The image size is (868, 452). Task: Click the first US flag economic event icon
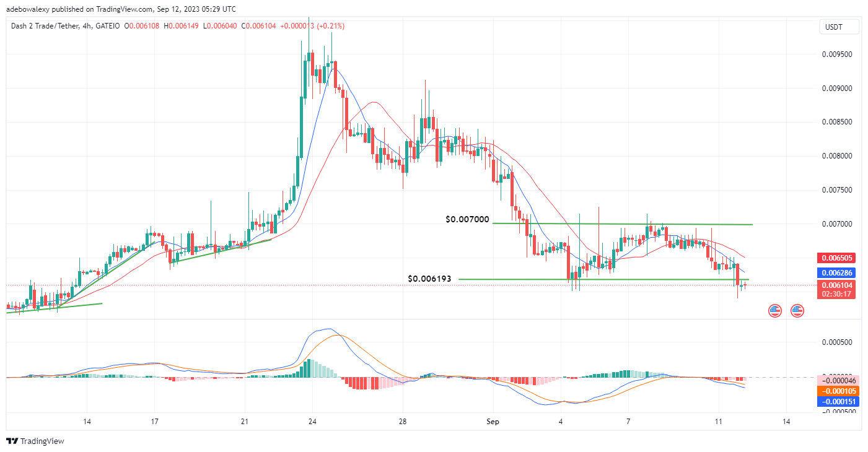(775, 311)
